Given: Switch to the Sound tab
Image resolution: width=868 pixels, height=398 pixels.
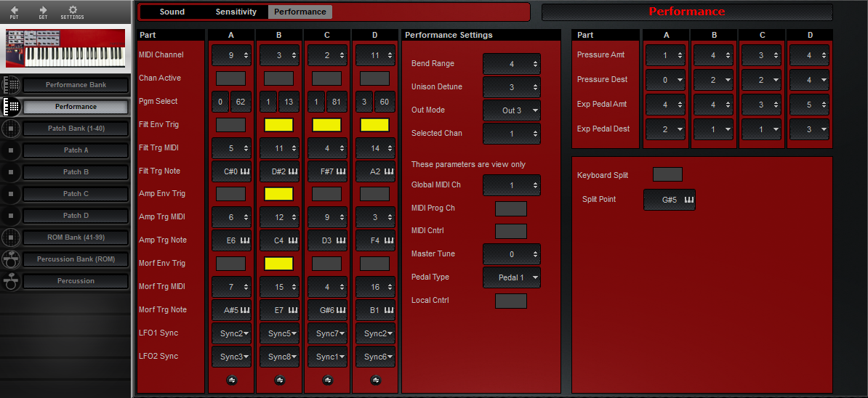Looking at the screenshot, I should pos(172,12).
